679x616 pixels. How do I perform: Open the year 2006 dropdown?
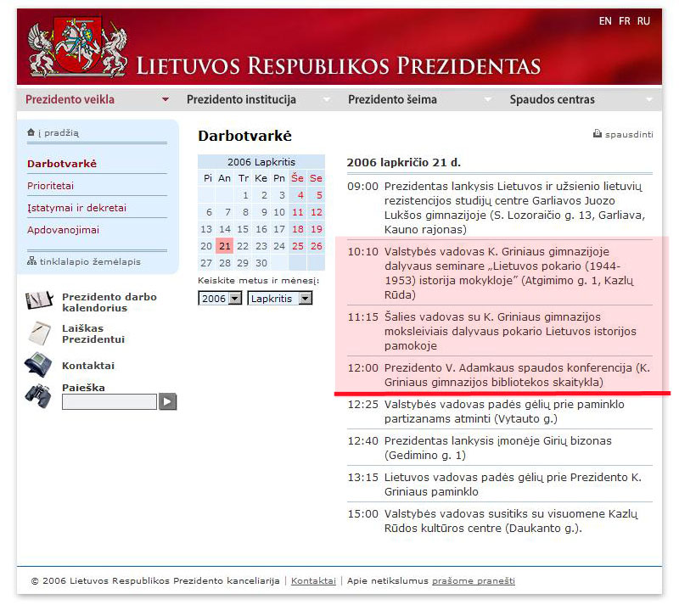(220, 299)
